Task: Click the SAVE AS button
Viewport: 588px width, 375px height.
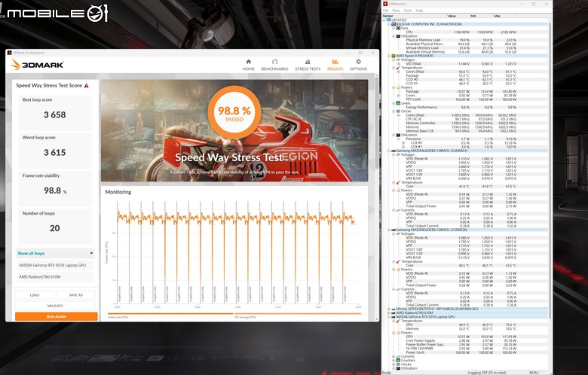Action: coord(75,295)
